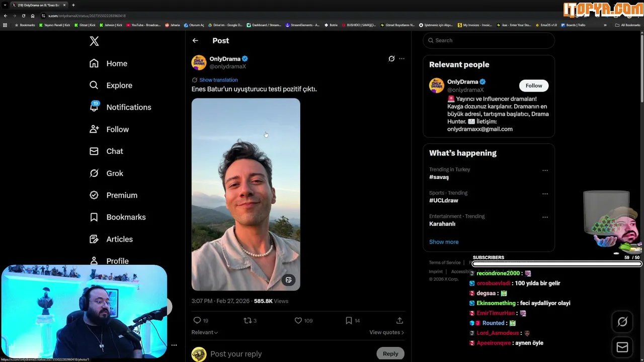Open Profile from the sidebar
Screen dimensions: 644x362
pos(109,261)
